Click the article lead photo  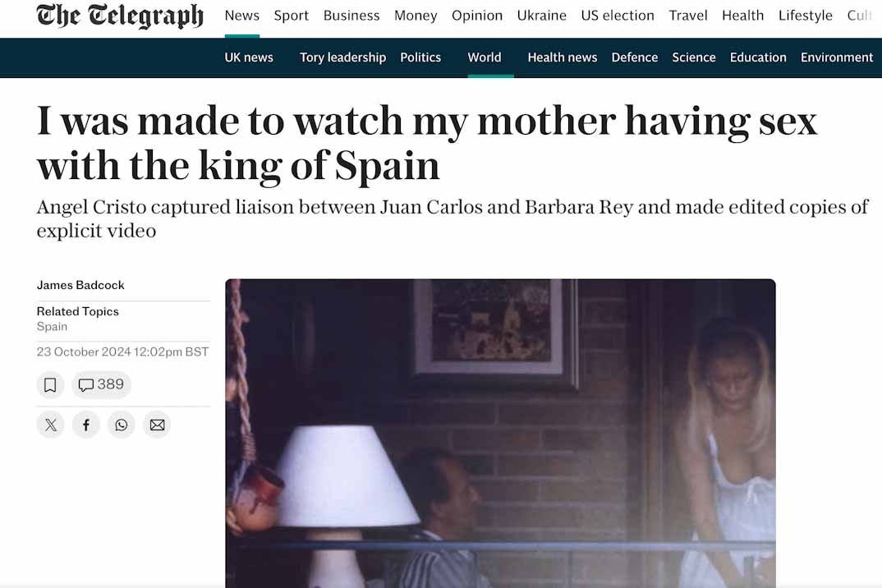point(500,434)
